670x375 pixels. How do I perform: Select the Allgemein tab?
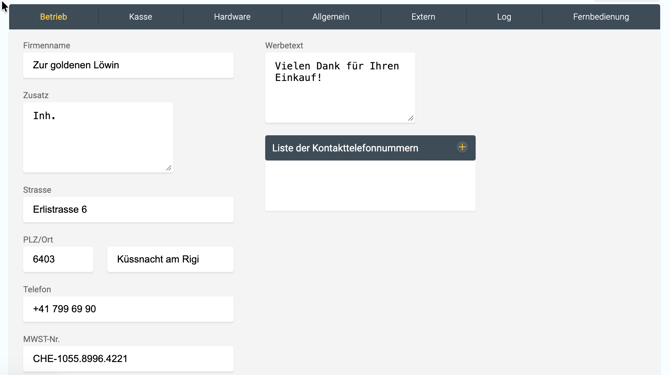click(x=331, y=17)
